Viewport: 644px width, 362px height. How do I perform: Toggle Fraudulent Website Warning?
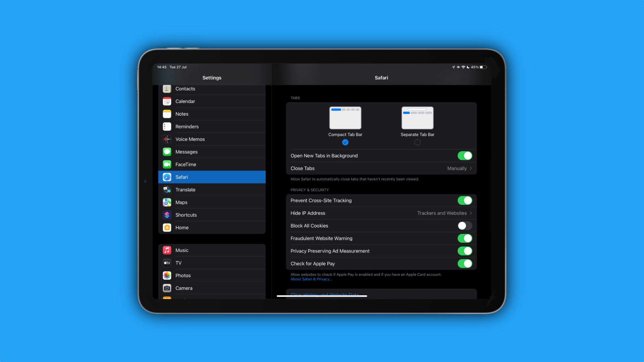point(465,238)
